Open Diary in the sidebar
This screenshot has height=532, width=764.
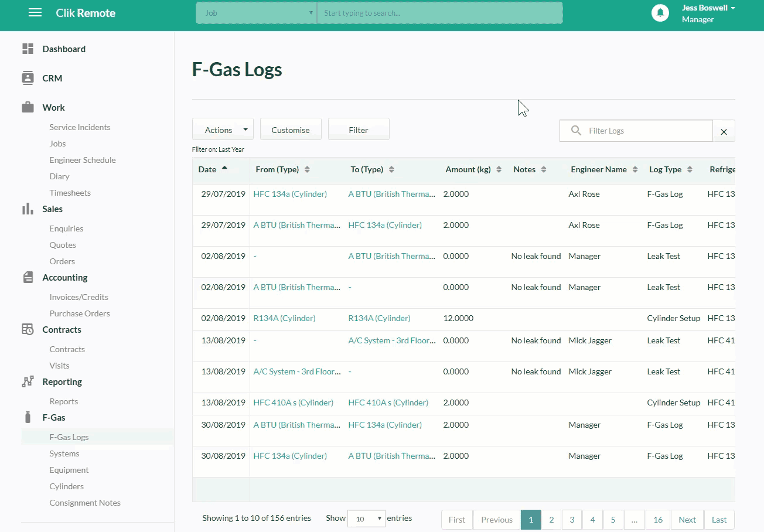point(59,176)
